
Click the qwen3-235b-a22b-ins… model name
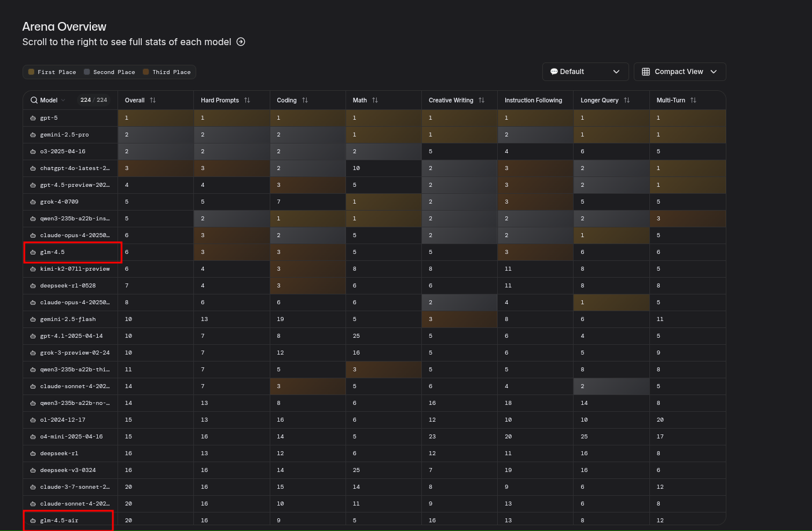[x=75, y=219]
